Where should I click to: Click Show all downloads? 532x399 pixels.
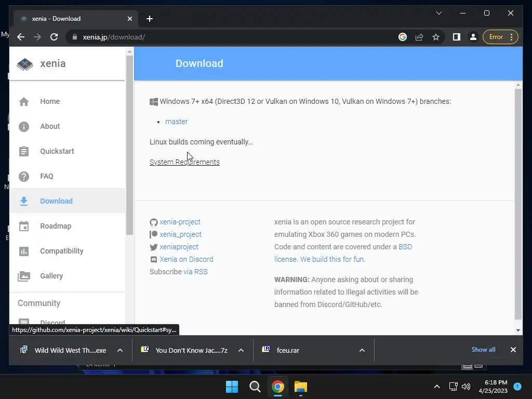click(483, 350)
